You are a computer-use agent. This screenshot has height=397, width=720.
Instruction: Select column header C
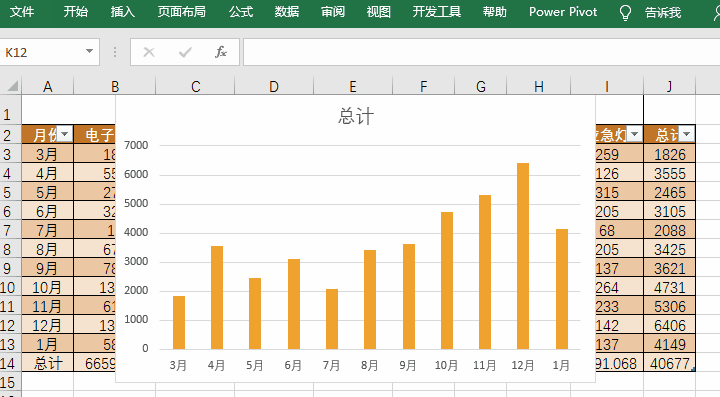195,86
